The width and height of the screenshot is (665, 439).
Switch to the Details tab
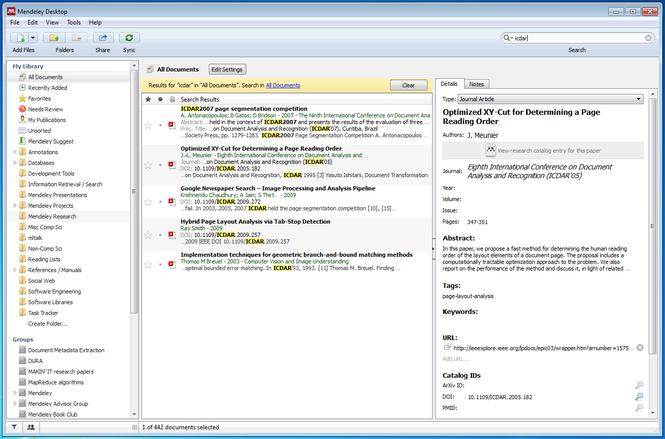point(449,84)
